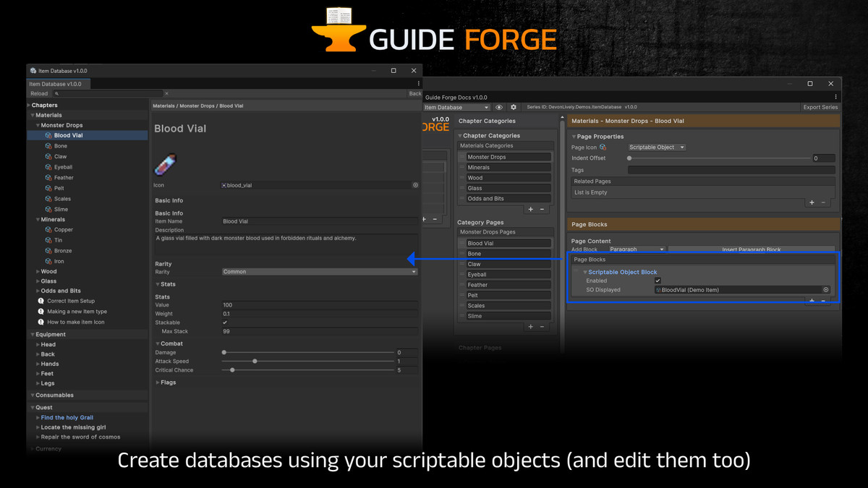Image resolution: width=868 pixels, height=488 pixels.
Task: Collapse the Scriptable Object Block foldout
Action: click(x=585, y=273)
